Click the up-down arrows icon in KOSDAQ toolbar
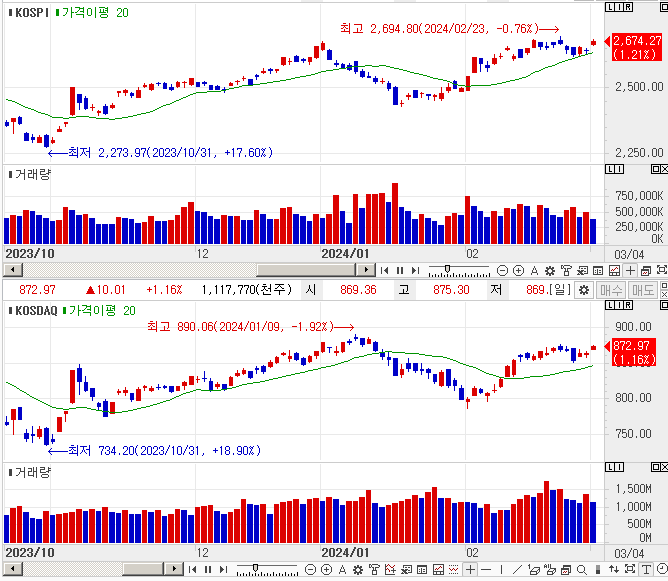668x581 pixels. pos(614,569)
